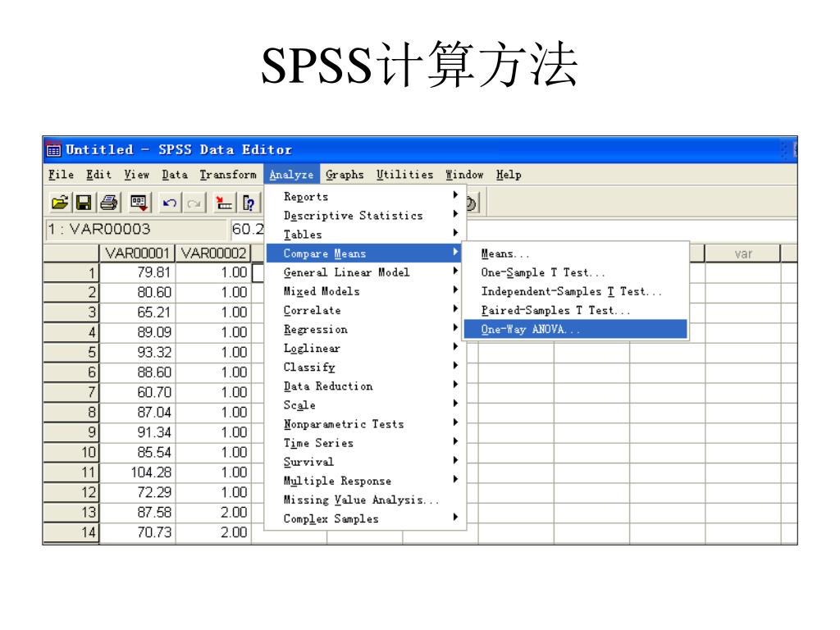
Task: Expand the Descriptive Statistics submenu
Action: click(x=366, y=216)
